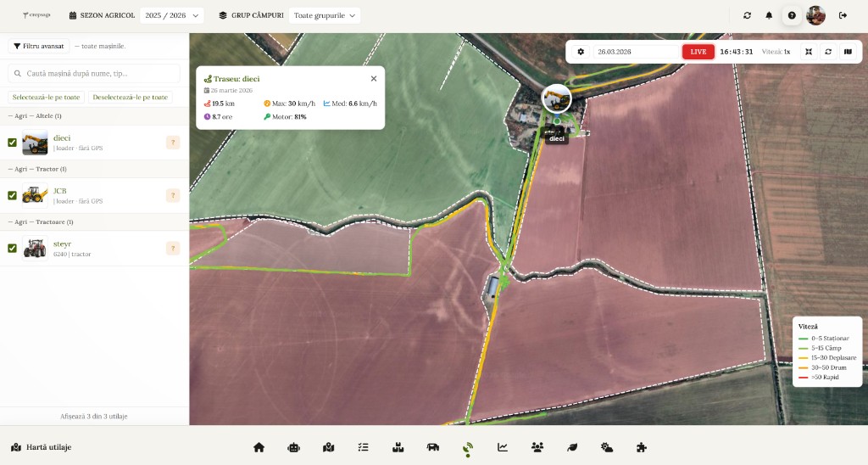868x465 pixels.
Task: Click the date field 26.03.2026
Action: [636, 52]
